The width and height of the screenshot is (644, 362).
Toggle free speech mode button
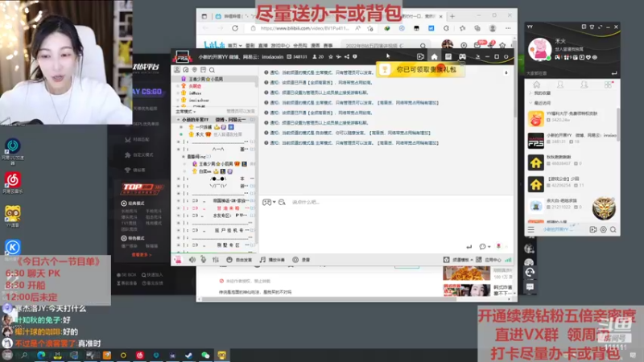click(239, 260)
